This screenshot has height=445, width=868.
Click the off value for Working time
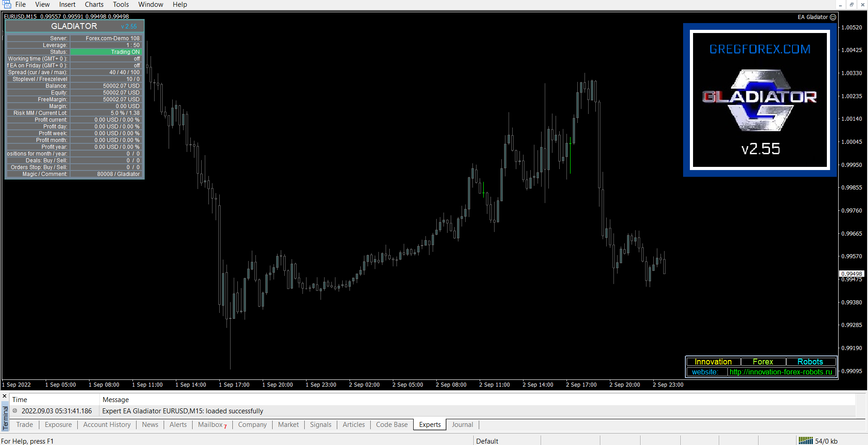(106, 59)
